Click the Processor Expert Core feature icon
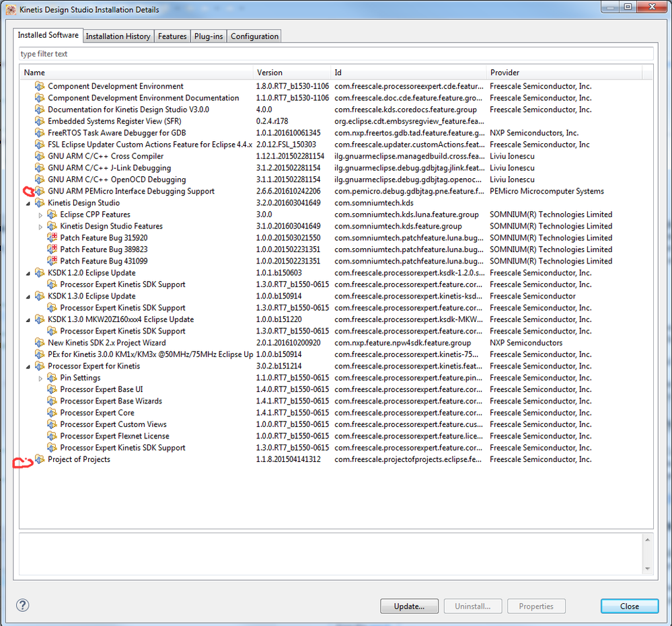The height and width of the screenshot is (626, 672). coord(52,413)
